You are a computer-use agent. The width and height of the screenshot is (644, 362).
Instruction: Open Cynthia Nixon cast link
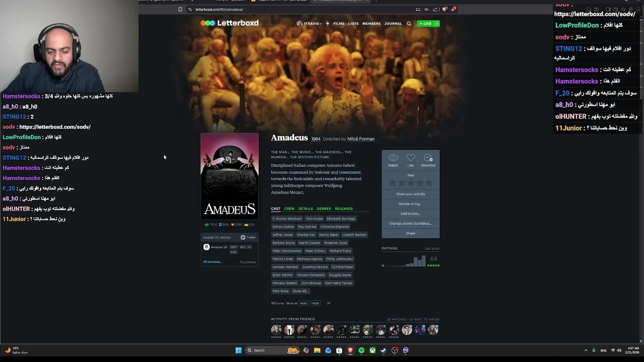pos(342,267)
